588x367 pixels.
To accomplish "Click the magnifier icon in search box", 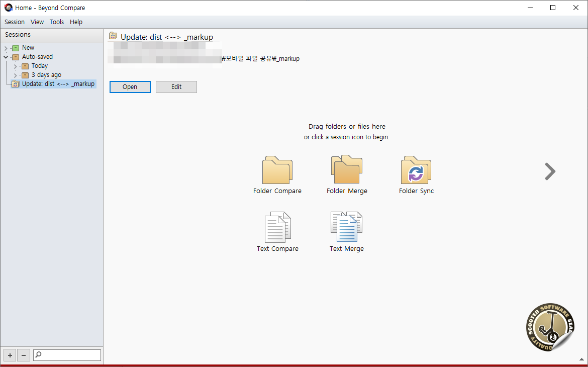I will point(38,354).
